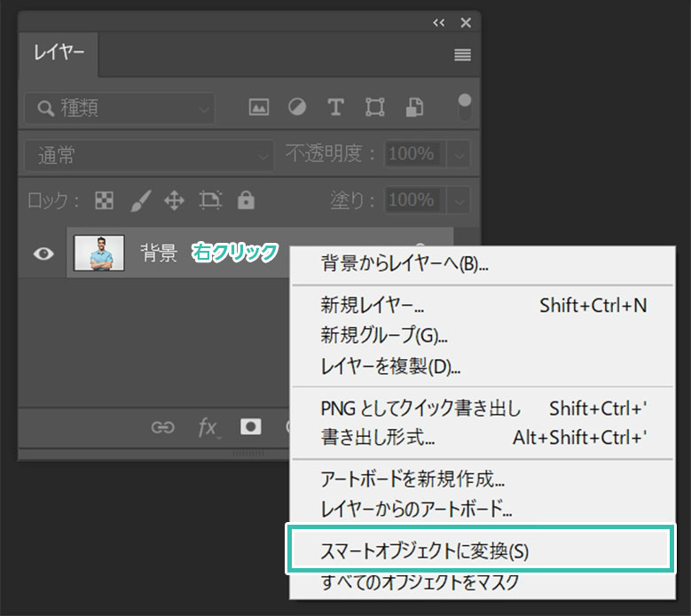Click the link layers chain icon
Viewport: 691px width, 616px height.
point(162,427)
